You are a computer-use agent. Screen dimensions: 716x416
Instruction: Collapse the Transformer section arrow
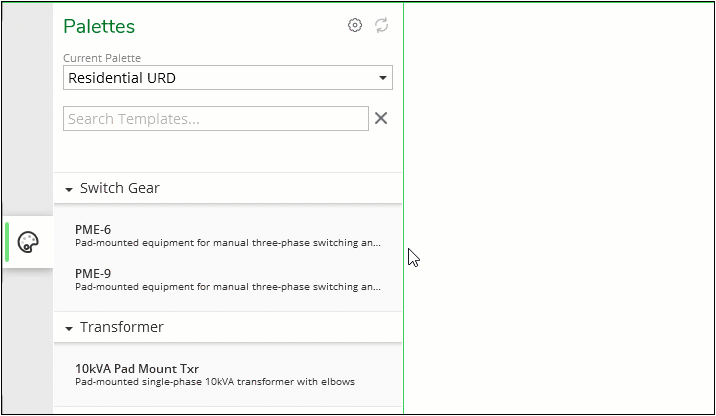click(x=69, y=328)
